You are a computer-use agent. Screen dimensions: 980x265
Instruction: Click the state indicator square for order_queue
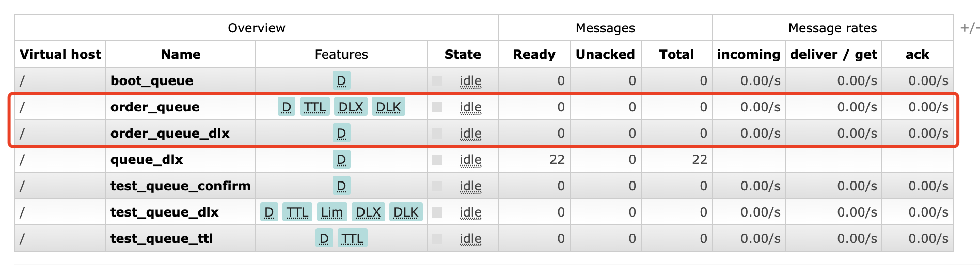tap(437, 107)
